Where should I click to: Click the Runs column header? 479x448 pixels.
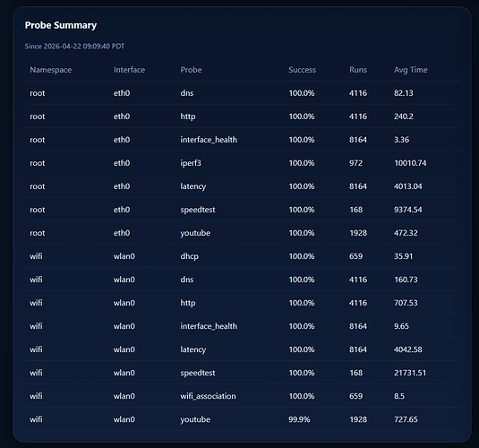point(358,70)
